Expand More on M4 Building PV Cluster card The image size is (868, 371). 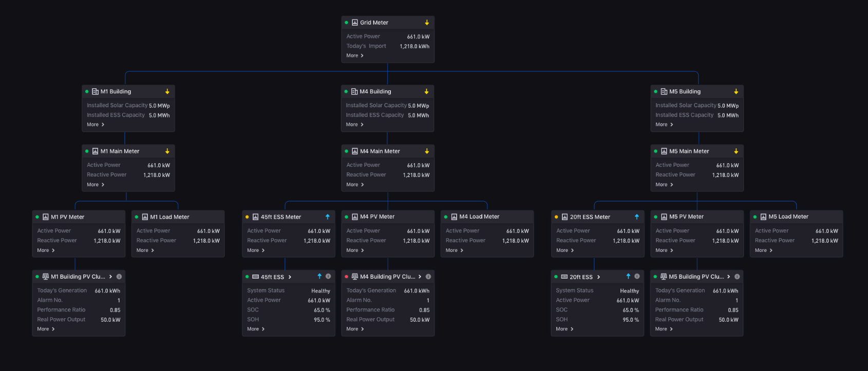coord(355,329)
